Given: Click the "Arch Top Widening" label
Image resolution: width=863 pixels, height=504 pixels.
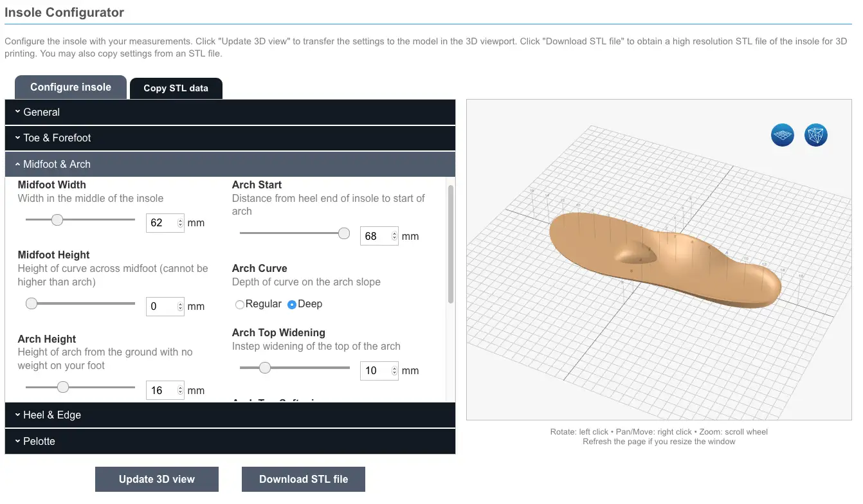Looking at the screenshot, I should [278, 333].
